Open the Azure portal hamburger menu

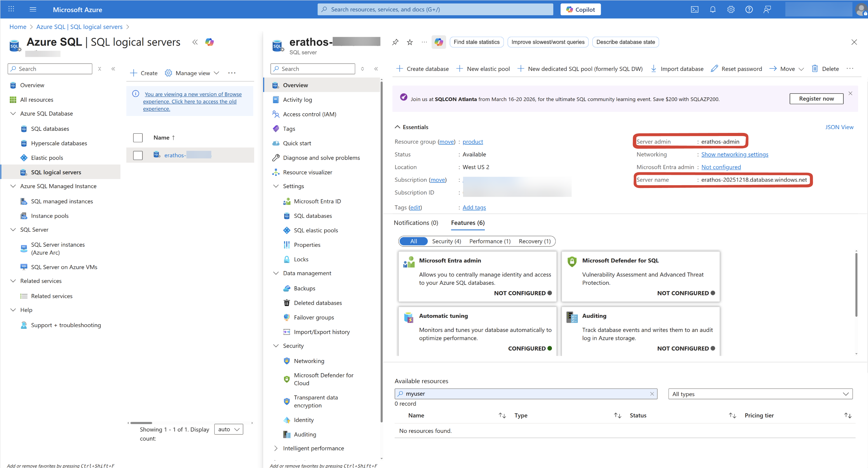coord(33,9)
